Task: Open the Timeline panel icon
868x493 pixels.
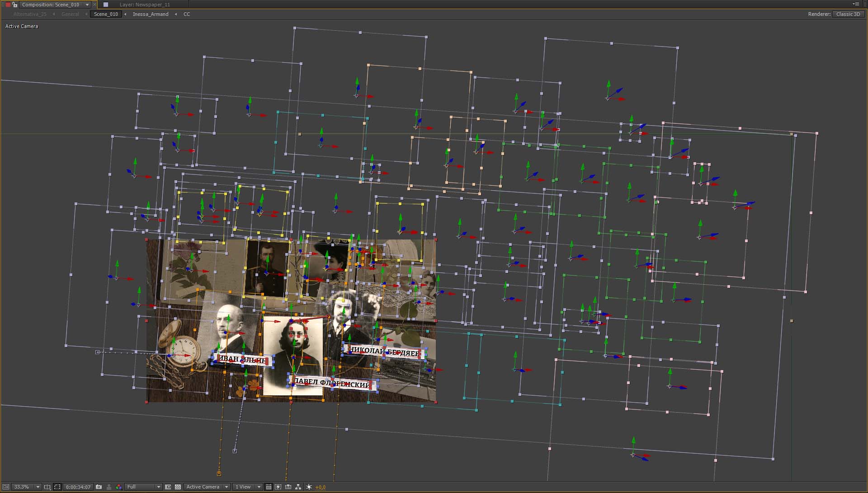Action: tap(288, 487)
